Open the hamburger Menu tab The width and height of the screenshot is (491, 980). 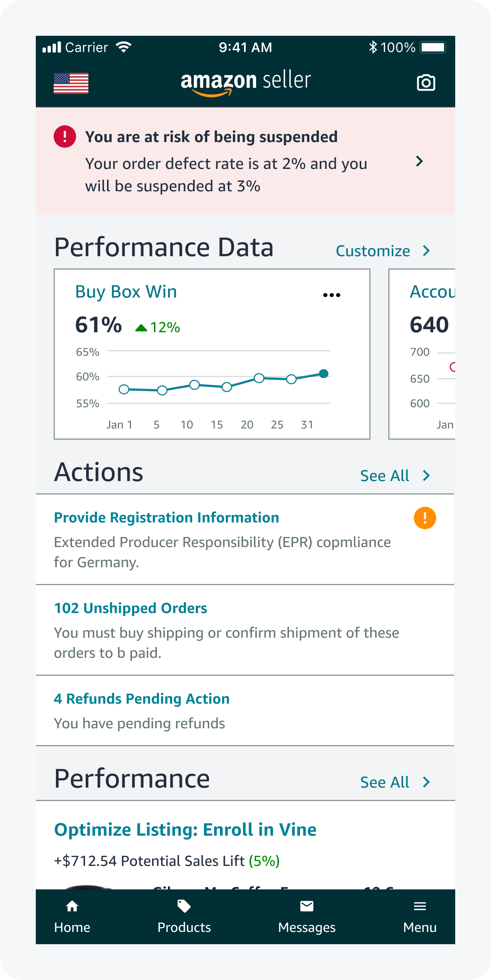pyautogui.click(x=419, y=917)
